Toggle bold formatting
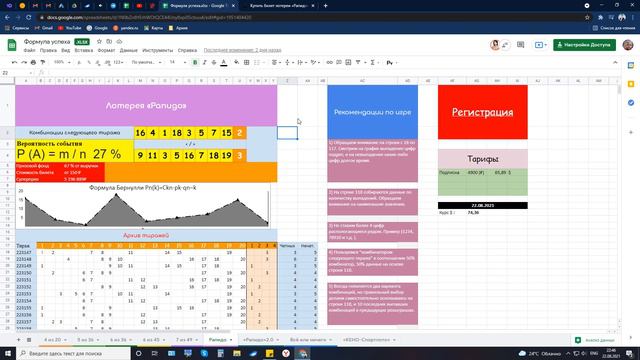Image resolution: width=640 pixels, height=360 pixels. (195, 62)
